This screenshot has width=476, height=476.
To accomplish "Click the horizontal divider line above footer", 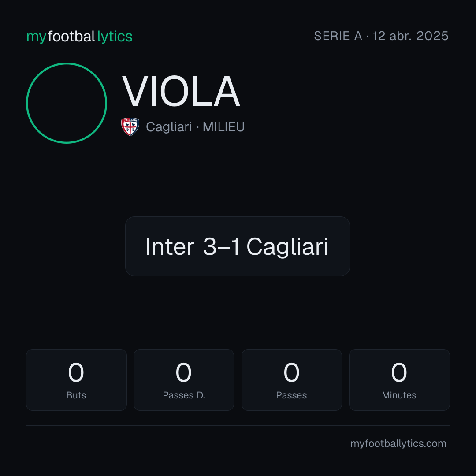I will point(238,425).
